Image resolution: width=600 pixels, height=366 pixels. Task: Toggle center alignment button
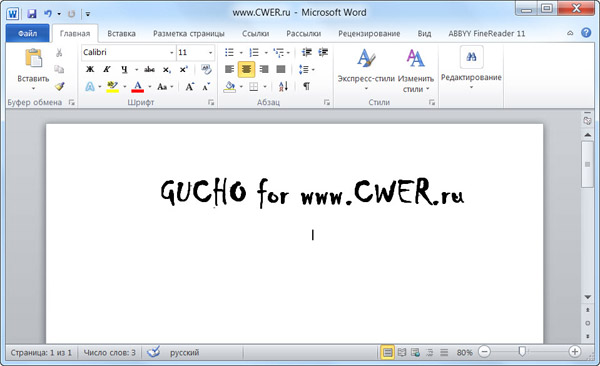246,69
